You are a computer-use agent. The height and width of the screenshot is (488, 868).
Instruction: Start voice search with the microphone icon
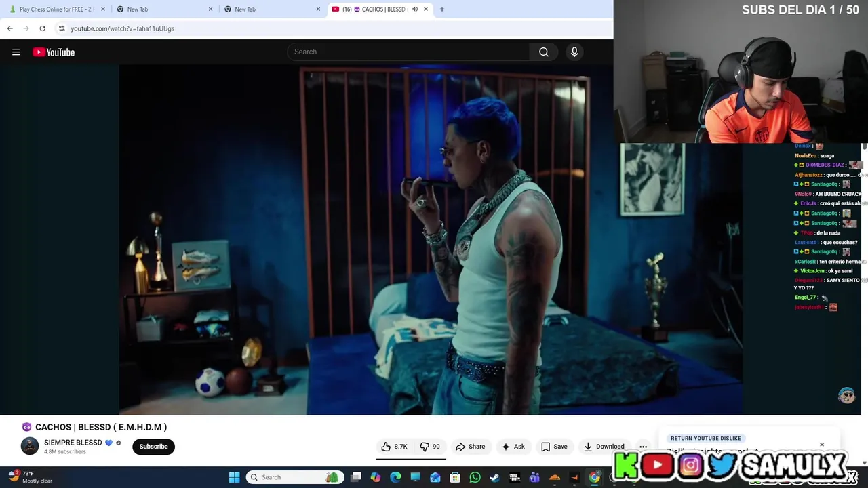(x=574, y=52)
